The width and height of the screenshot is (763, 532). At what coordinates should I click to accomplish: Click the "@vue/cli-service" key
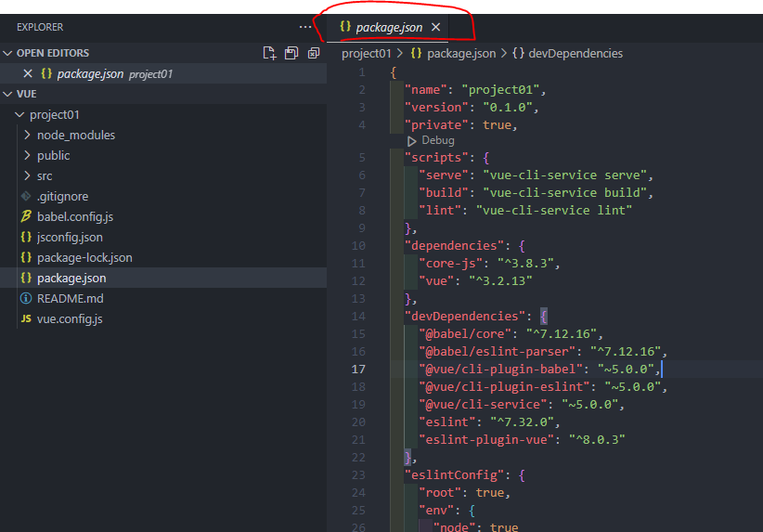coord(483,405)
